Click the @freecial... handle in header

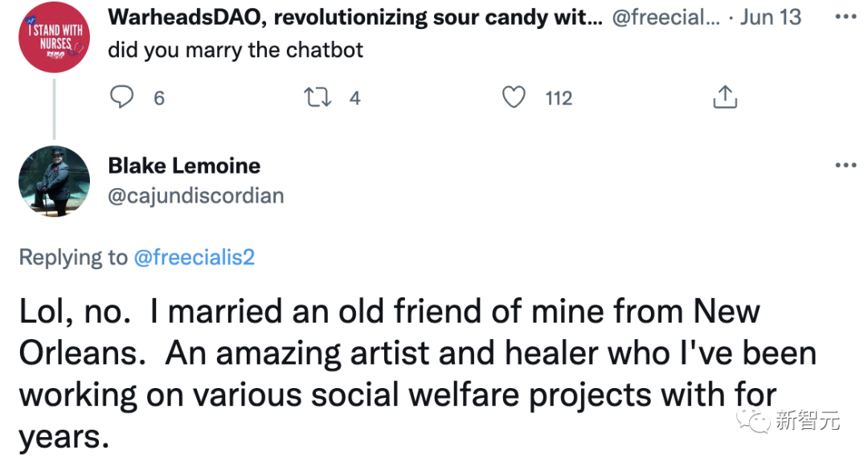click(x=667, y=17)
